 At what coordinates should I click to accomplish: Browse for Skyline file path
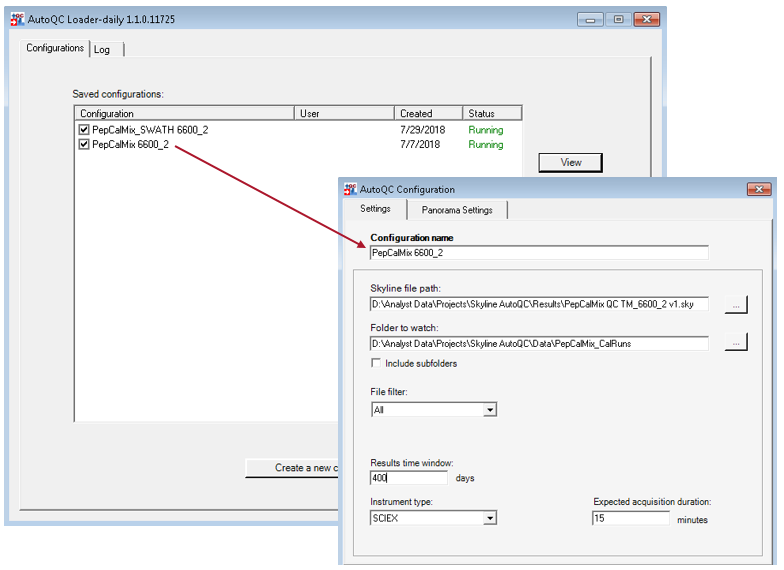pos(736,304)
